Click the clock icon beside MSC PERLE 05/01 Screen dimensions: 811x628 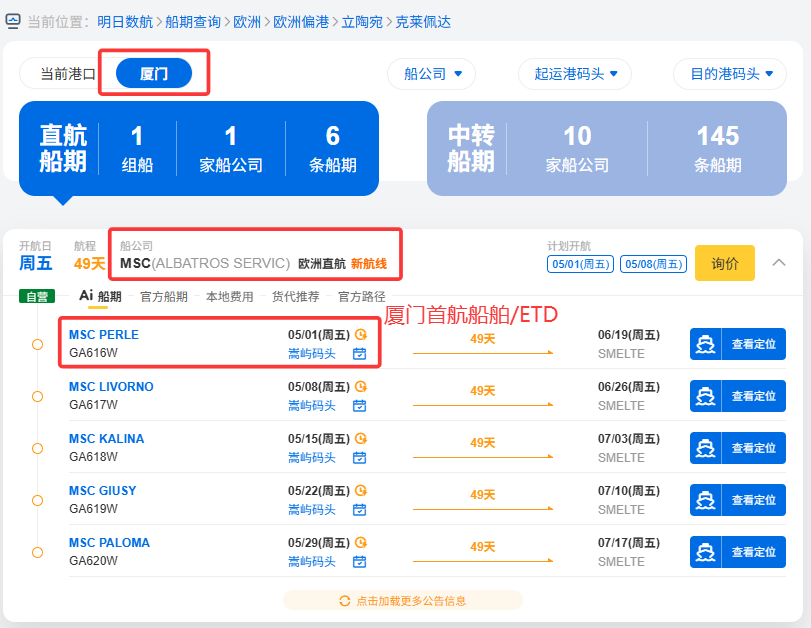tap(361, 335)
